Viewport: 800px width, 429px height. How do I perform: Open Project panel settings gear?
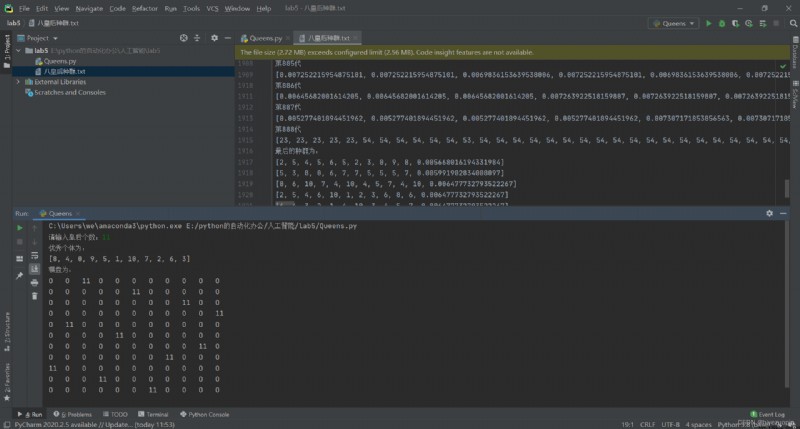pyautogui.click(x=214, y=38)
